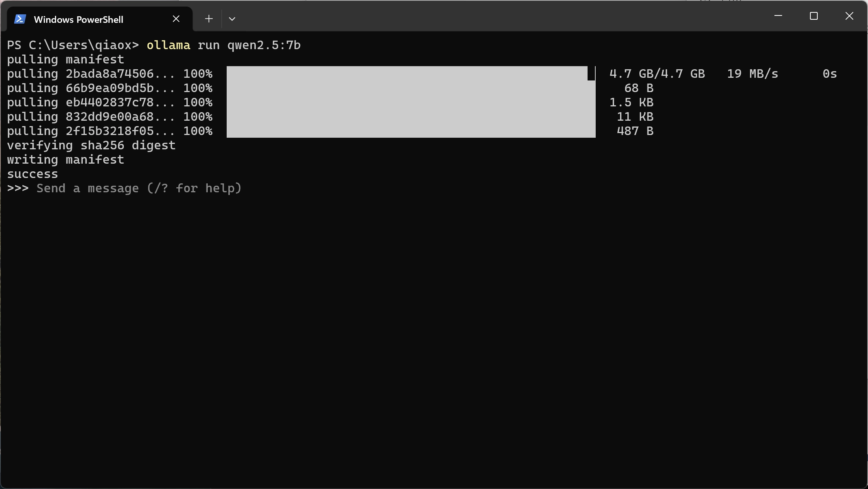
Task: Click the 'verifying sha256 digest' line
Action: 91,145
